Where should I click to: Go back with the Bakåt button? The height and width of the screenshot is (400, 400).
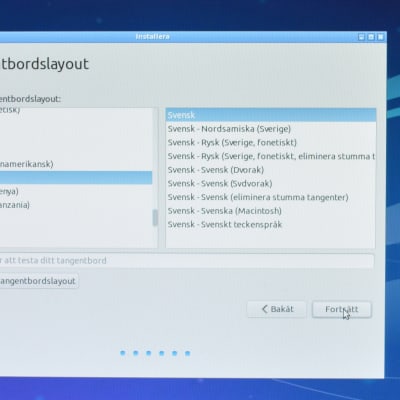276,309
